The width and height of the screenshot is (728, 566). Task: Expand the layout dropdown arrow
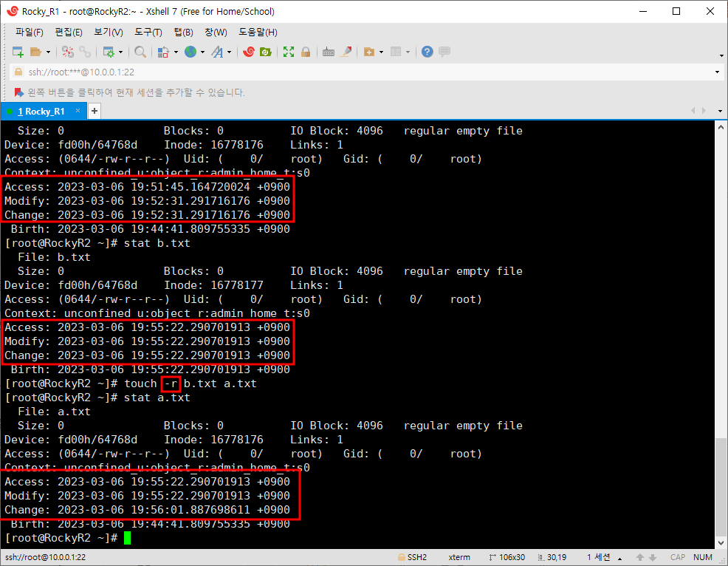[408, 52]
